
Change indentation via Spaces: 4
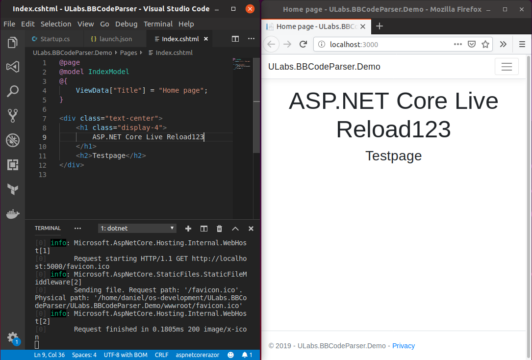(x=84, y=355)
